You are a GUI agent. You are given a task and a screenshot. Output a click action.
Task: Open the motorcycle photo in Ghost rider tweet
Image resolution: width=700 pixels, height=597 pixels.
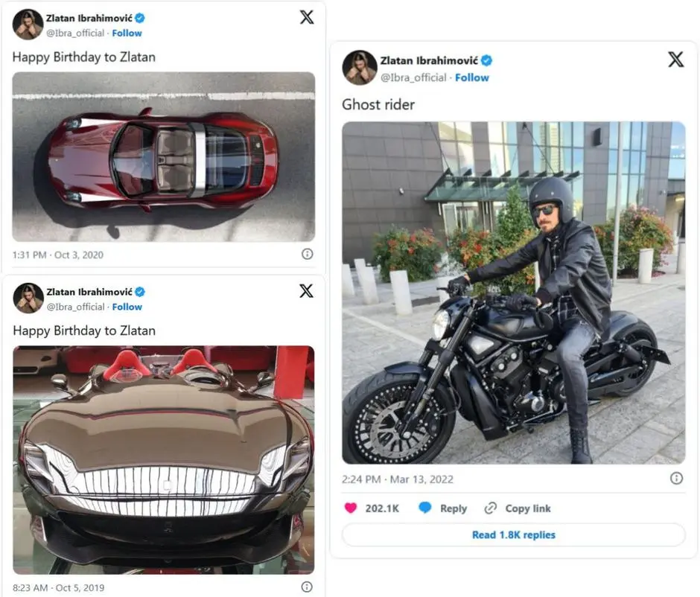513,293
